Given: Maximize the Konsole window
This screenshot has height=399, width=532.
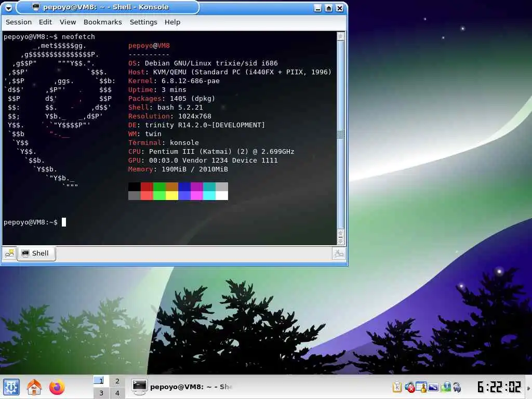Looking at the screenshot, I should click(x=328, y=8).
